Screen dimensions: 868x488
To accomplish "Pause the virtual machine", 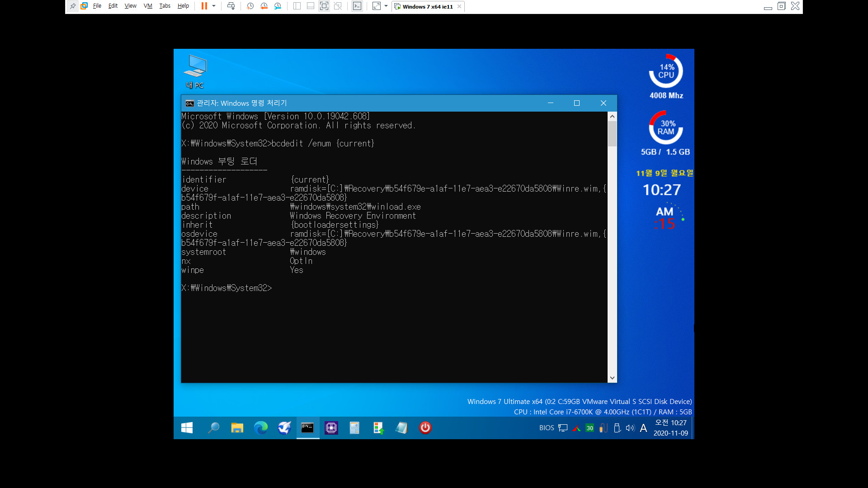I will tap(204, 6).
